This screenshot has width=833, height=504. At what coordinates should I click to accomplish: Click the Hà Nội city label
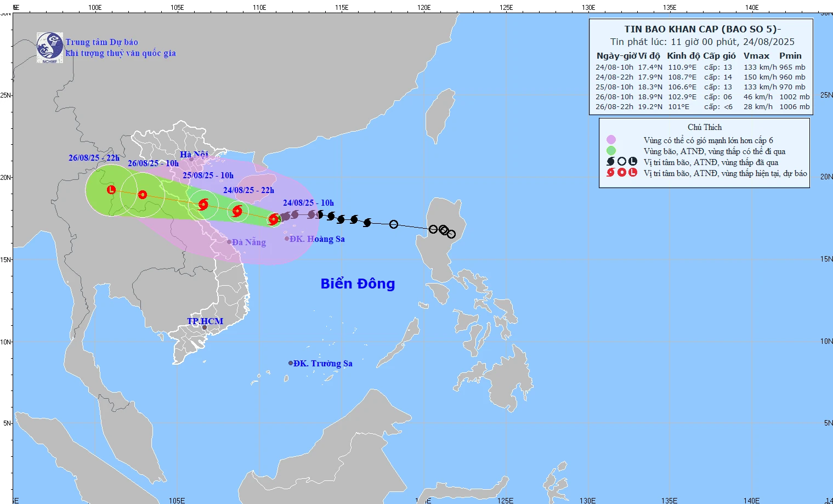(x=194, y=154)
